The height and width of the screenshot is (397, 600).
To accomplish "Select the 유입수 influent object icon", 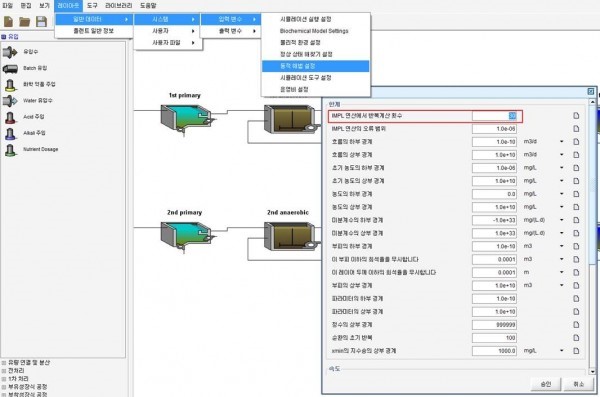I will point(10,52).
